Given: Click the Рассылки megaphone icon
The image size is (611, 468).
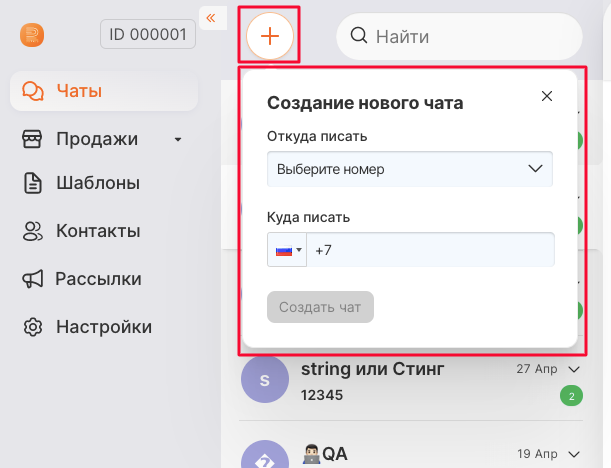Looking at the screenshot, I should point(34,279).
